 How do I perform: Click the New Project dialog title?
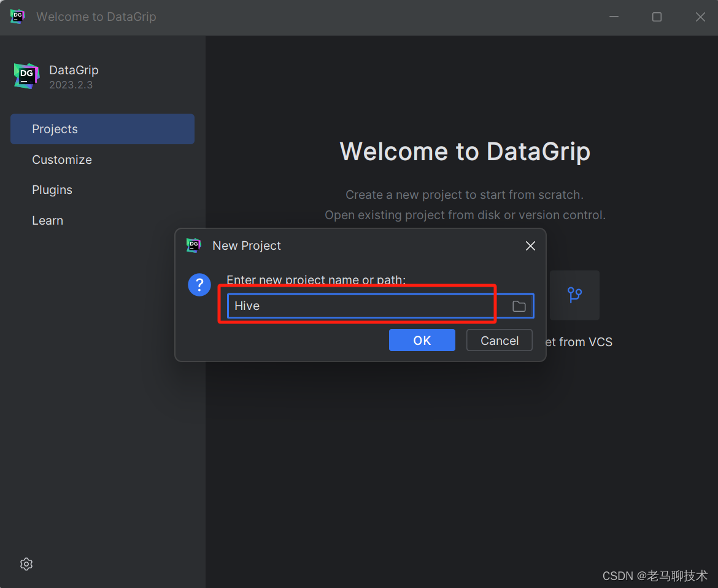[x=246, y=246]
